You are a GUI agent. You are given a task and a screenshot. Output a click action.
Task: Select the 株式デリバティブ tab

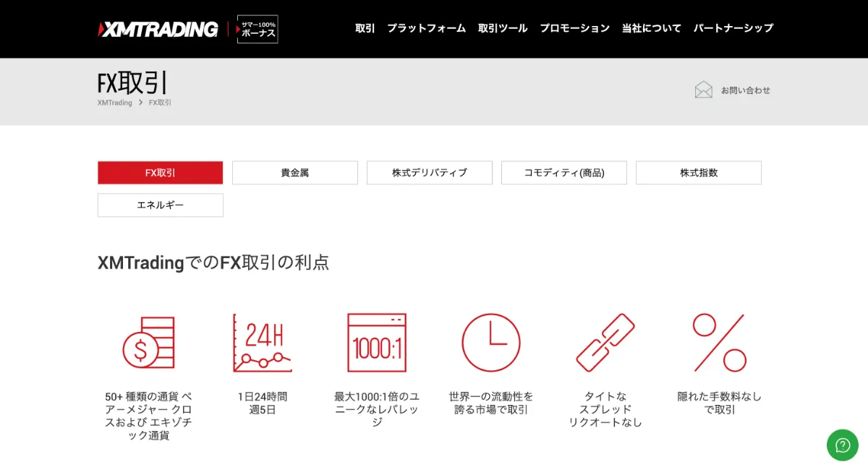click(x=429, y=172)
